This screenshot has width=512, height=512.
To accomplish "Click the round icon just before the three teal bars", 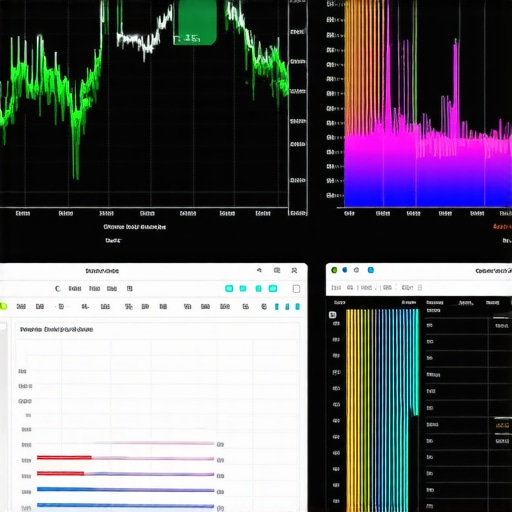I will coord(264,307).
